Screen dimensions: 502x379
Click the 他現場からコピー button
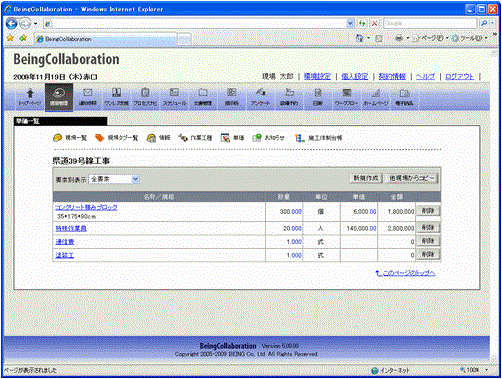tap(412, 178)
